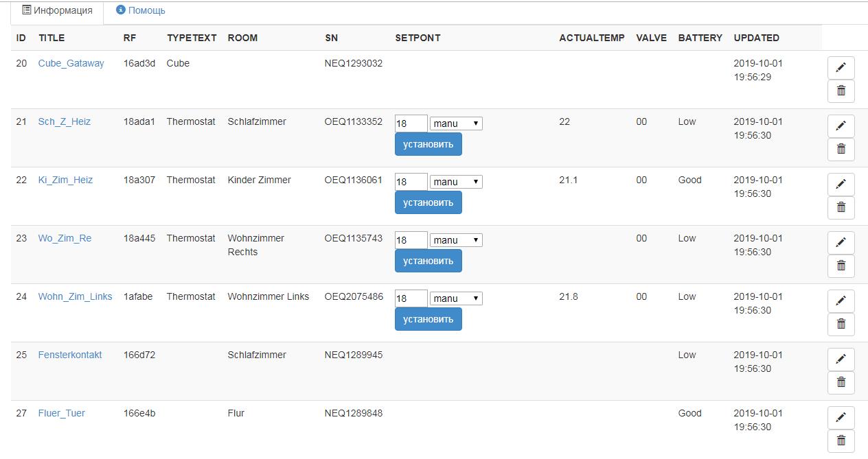Focus the setpoint field for Sch_Z_Heiz
The image size is (868, 459).
pos(411,123)
